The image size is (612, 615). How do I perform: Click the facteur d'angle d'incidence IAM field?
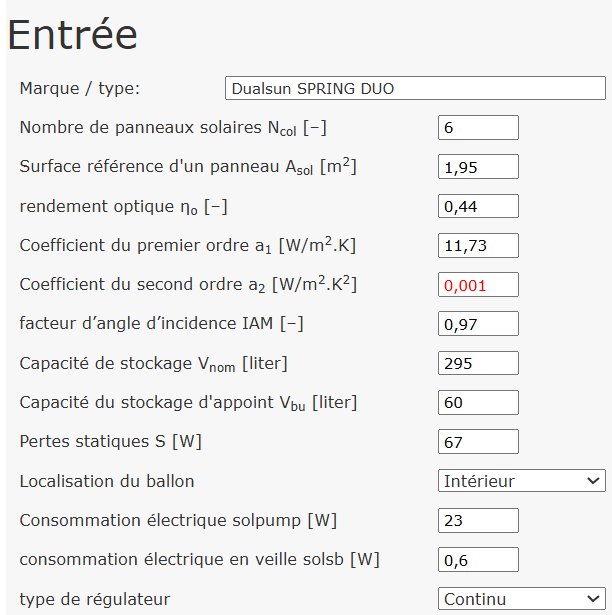pos(478,324)
